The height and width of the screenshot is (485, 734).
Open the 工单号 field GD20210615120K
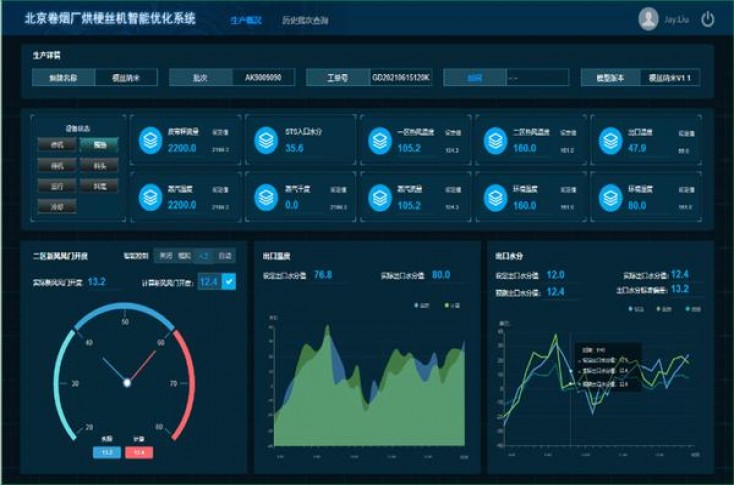click(401, 77)
